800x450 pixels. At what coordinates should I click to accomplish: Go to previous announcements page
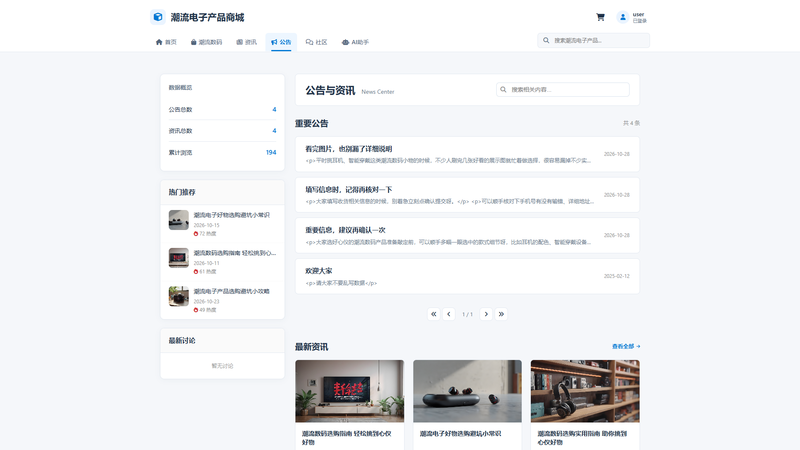pos(449,314)
